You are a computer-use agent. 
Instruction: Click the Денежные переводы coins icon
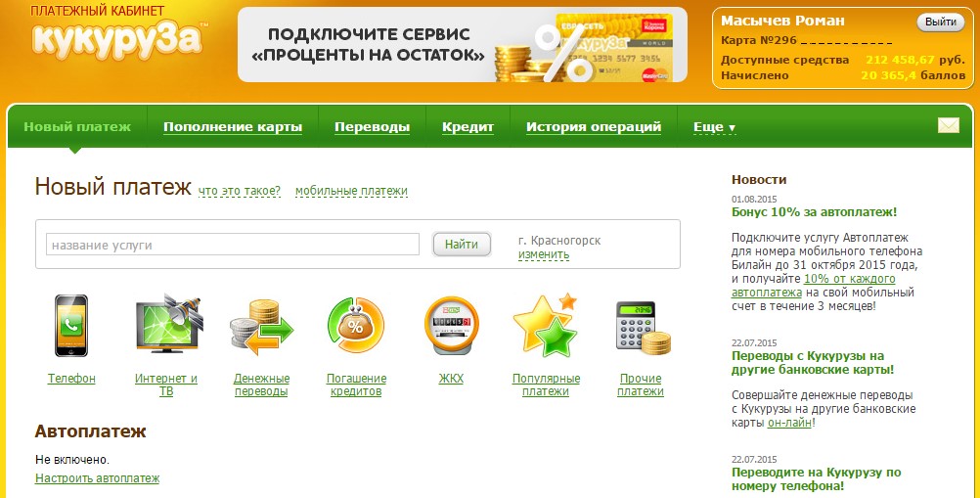click(x=261, y=327)
